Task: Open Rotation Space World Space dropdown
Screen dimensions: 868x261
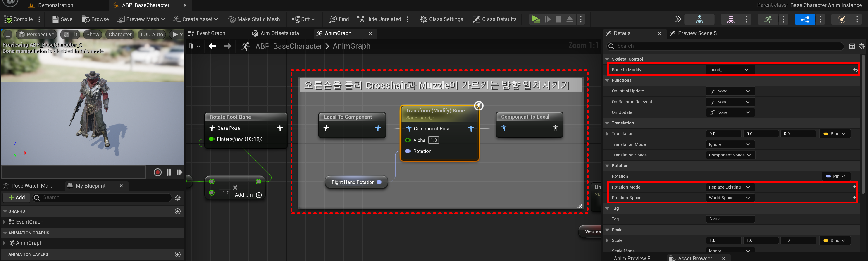Action: coord(729,198)
